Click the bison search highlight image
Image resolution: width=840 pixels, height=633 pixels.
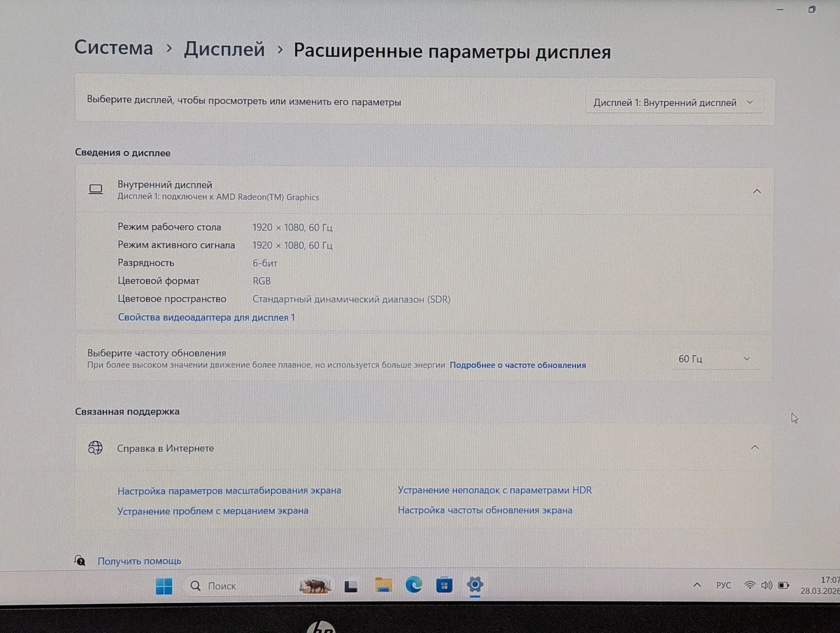coord(315,586)
